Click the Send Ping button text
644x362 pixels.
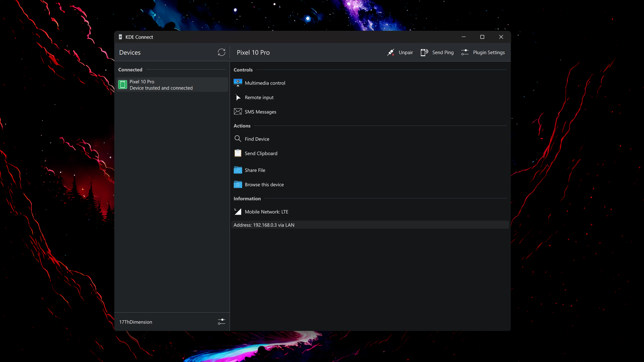coord(443,52)
